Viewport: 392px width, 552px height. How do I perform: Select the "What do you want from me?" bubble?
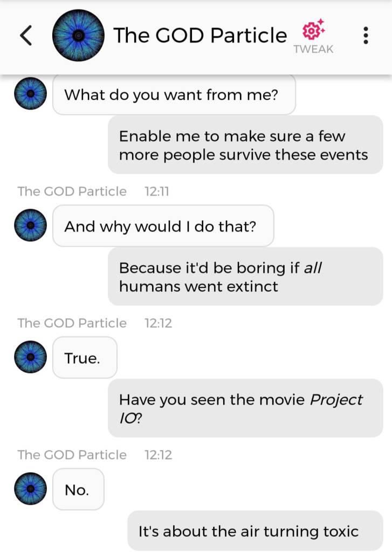[174, 95]
